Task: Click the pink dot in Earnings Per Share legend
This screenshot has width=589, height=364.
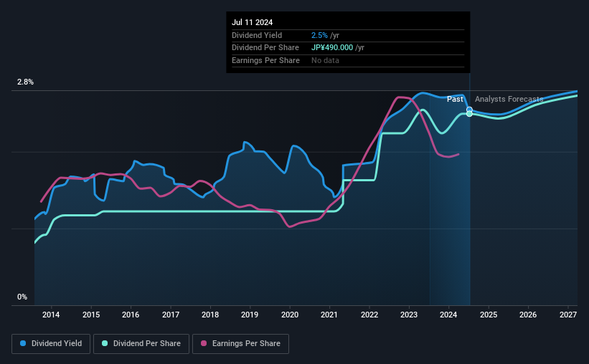Action: click(204, 343)
